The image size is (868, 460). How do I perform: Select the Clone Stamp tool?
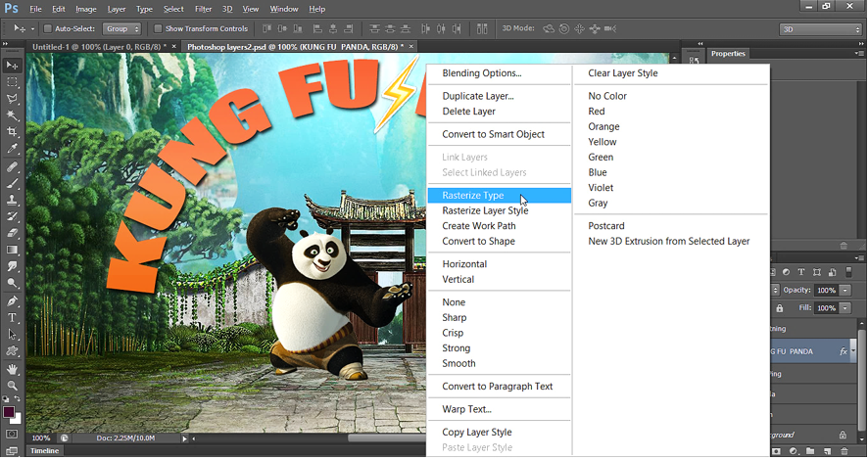click(x=12, y=200)
